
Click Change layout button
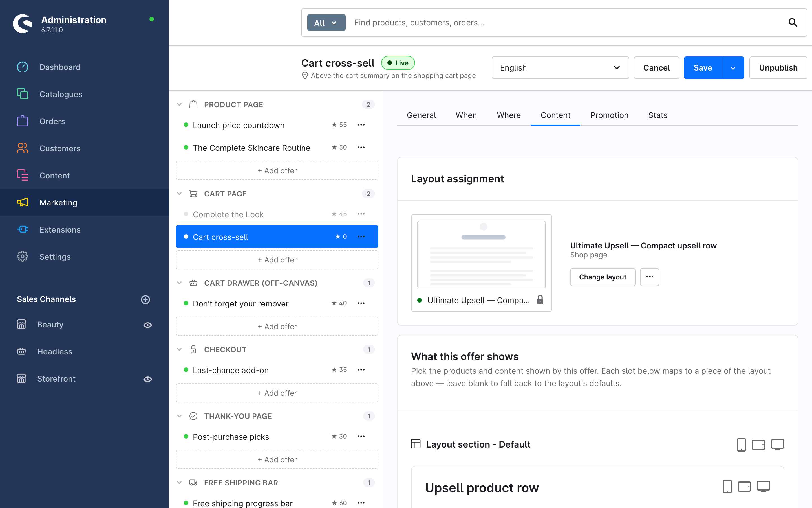(x=603, y=277)
